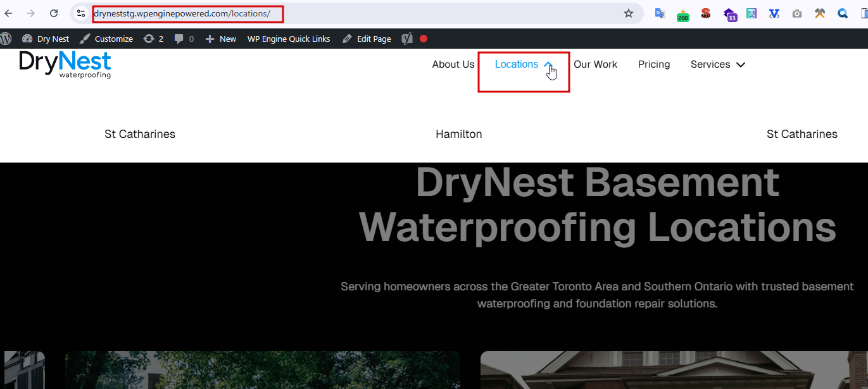Click the DryNest waterproofing logo

pos(65,65)
